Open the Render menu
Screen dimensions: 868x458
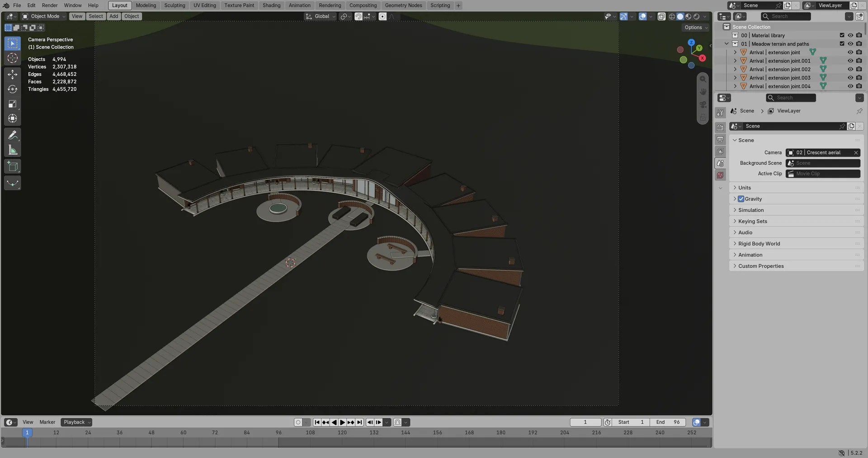(x=50, y=5)
